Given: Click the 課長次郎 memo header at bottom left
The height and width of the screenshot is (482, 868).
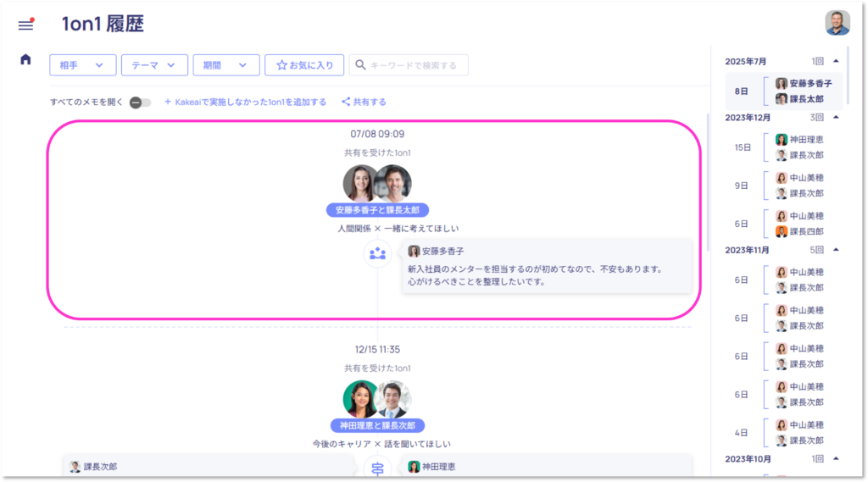Looking at the screenshot, I should tap(93, 467).
